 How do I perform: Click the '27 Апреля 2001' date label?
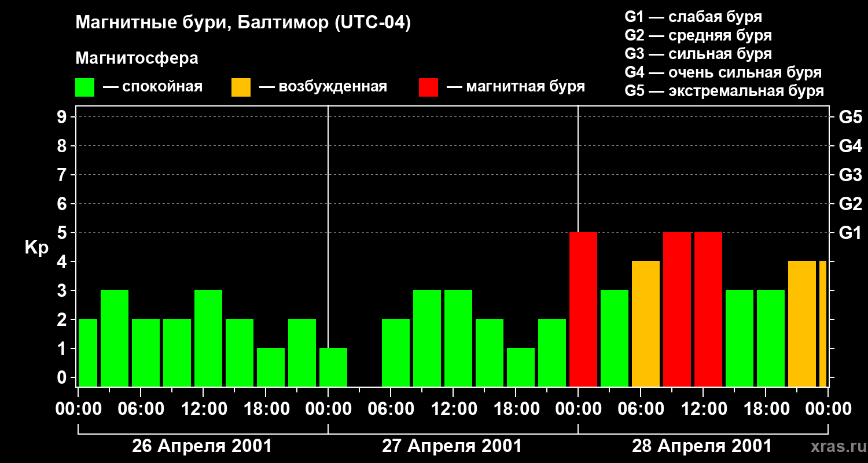[x=452, y=446]
